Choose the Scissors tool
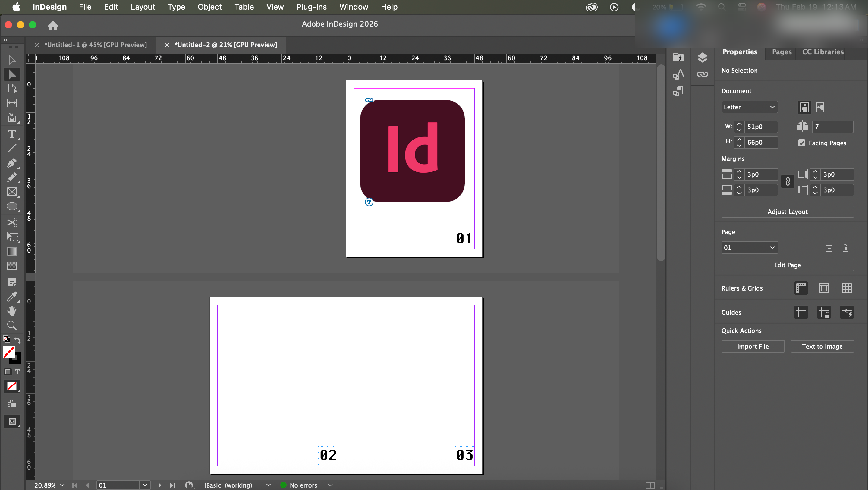Image resolution: width=868 pixels, height=490 pixels. pos(12,222)
